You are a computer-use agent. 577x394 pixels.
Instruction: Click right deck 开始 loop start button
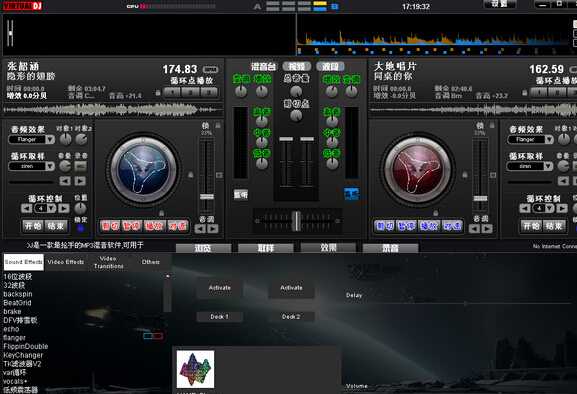531,226
